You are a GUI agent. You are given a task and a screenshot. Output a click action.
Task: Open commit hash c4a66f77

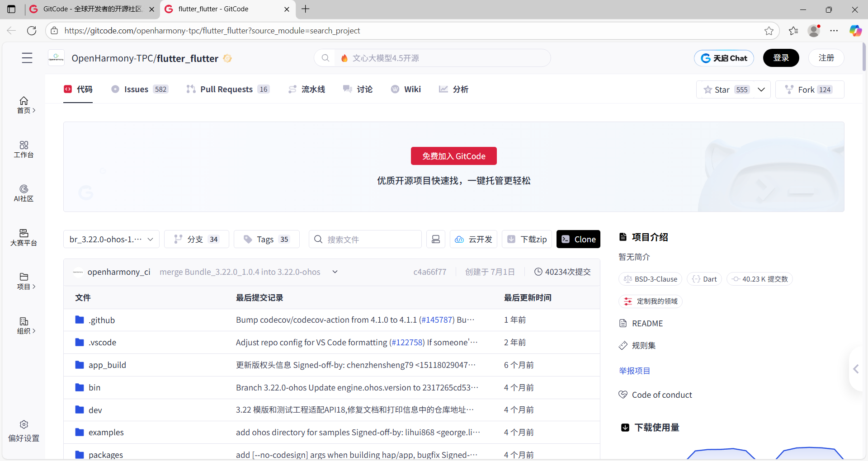(429, 272)
